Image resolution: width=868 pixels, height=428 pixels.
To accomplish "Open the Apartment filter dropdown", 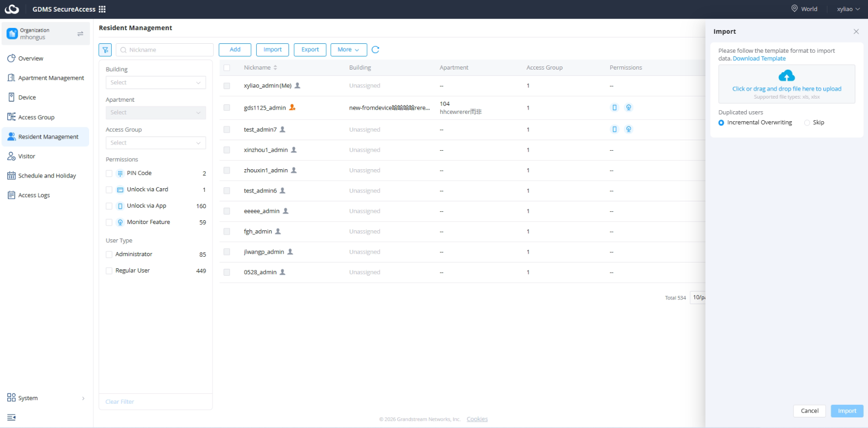I will click(x=156, y=112).
